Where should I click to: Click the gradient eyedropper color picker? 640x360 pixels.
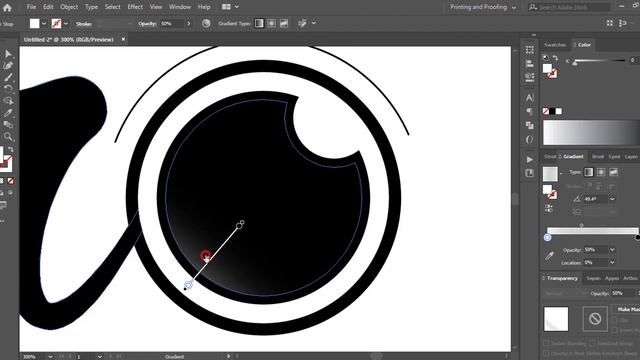(549, 256)
